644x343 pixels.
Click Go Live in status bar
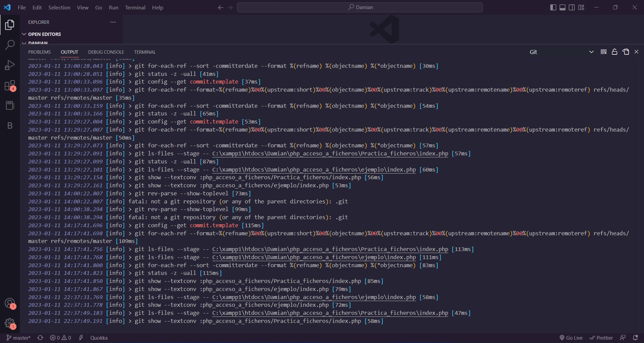point(571,338)
